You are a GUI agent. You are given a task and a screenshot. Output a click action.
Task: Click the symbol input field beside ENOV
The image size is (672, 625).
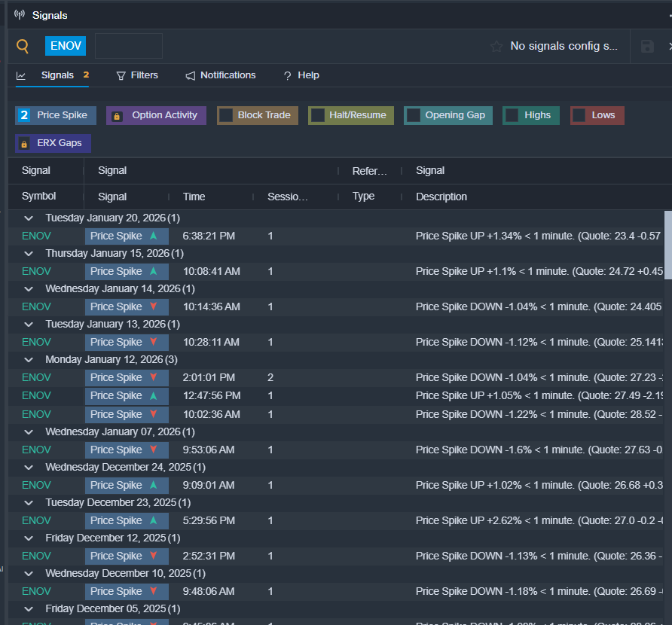pyautogui.click(x=128, y=46)
